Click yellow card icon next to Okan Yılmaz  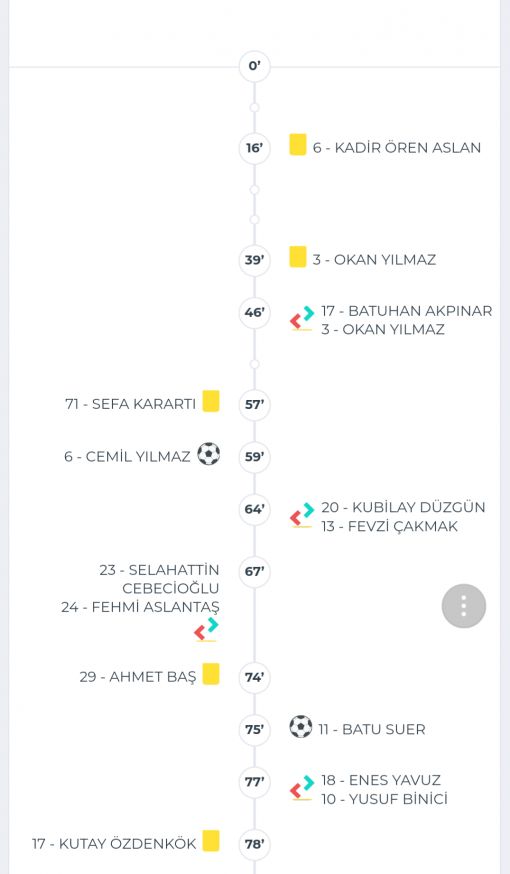[298, 257]
